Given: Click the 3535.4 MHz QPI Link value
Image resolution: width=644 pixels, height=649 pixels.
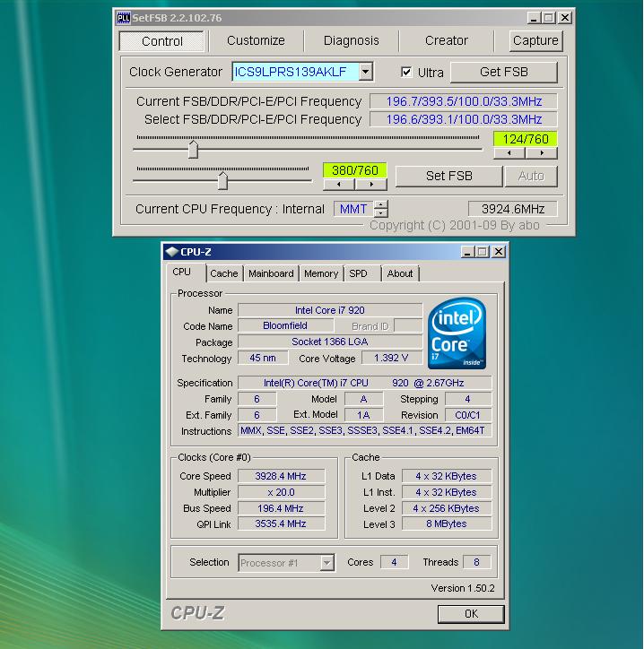Looking at the screenshot, I should pos(281,524).
